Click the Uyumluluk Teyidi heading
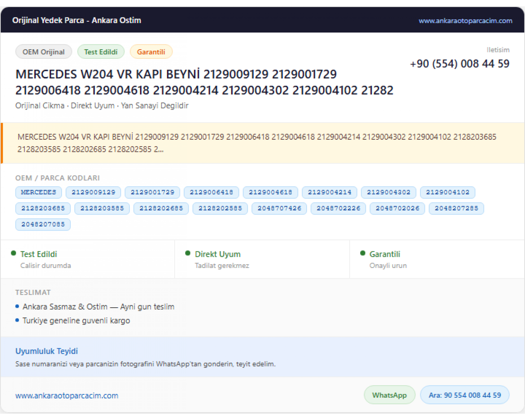 tap(47, 351)
